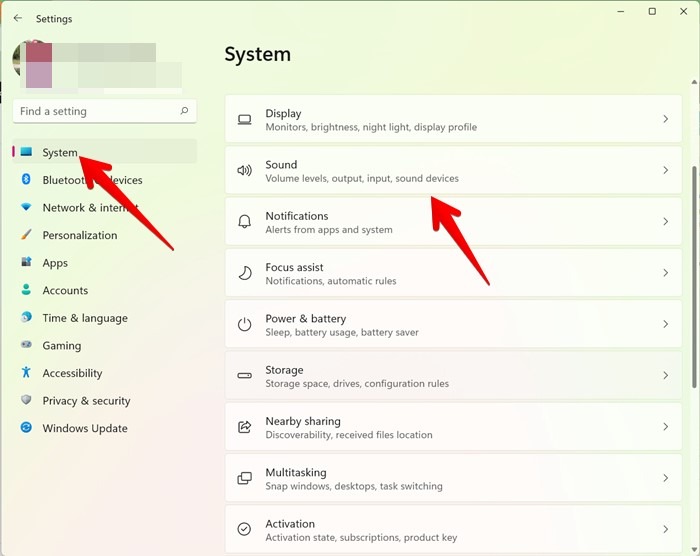Click the Sound speaker icon
The width and height of the screenshot is (700, 556).
[x=244, y=171]
